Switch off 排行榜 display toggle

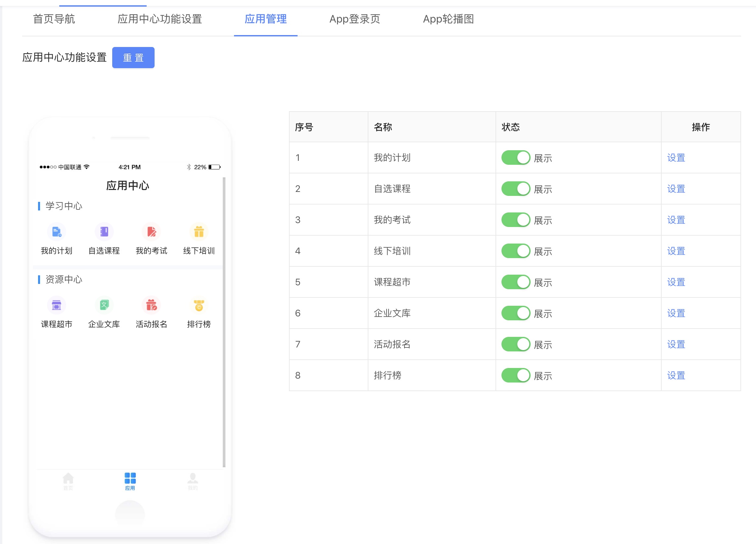point(516,375)
